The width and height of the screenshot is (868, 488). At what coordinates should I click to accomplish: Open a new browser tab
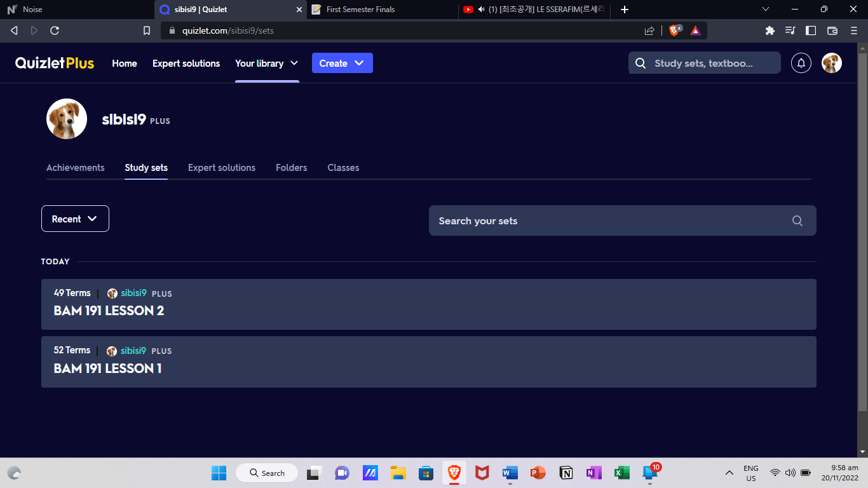(625, 10)
